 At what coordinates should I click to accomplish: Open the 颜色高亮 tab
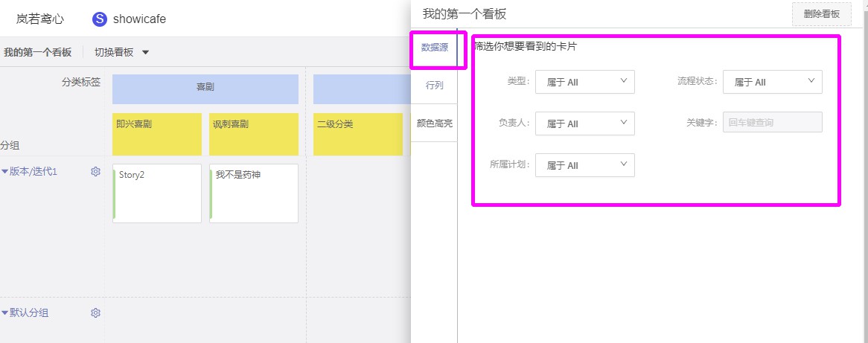pyautogui.click(x=435, y=123)
